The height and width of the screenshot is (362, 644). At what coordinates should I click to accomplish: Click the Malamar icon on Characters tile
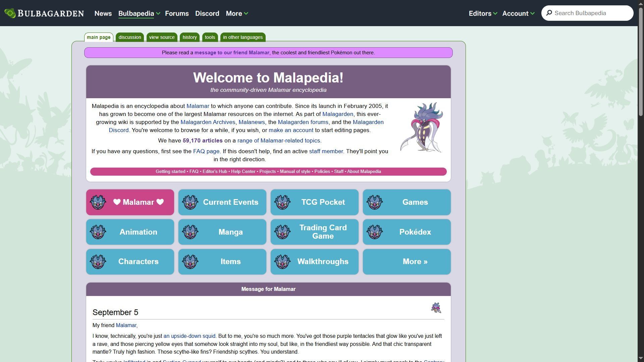pos(98,261)
